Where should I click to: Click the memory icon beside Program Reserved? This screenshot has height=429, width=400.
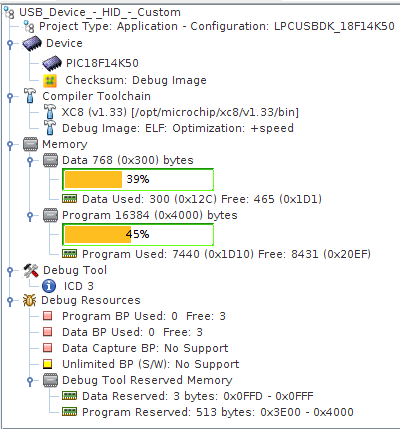[x=70, y=412]
